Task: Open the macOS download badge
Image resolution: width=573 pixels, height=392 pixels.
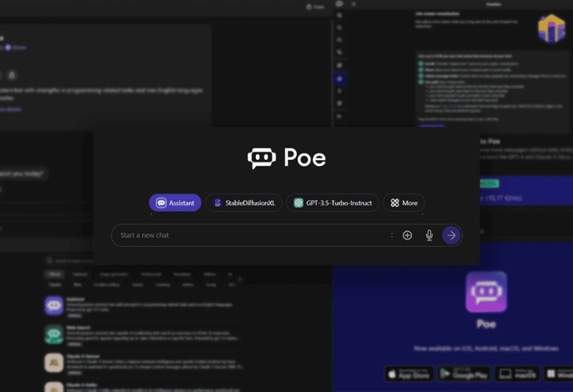Action: [x=517, y=374]
